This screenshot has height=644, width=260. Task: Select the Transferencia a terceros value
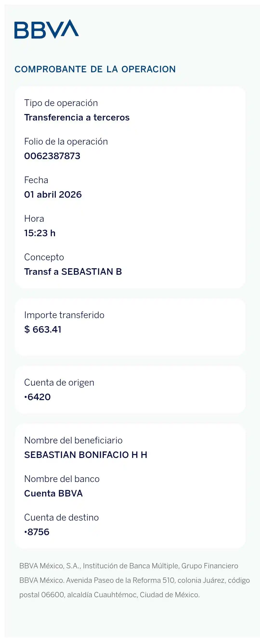[x=77, y=118]
